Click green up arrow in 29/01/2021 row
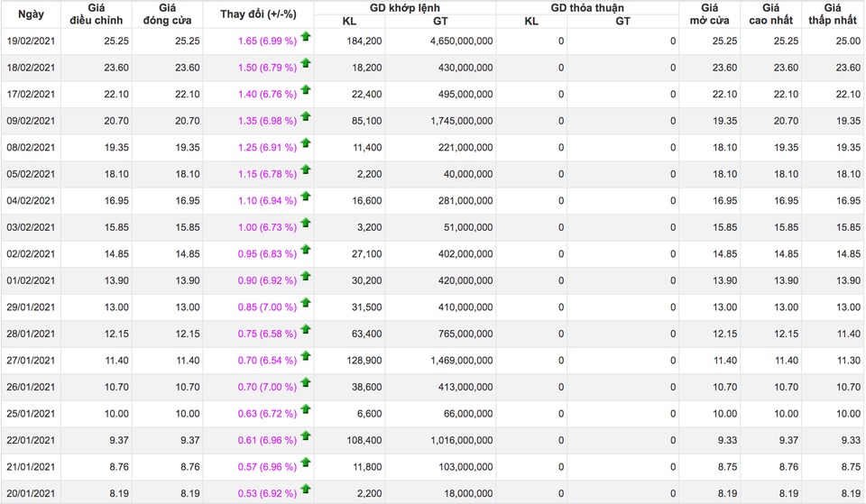866x504 pixels. pyautogui.click(x=306, y=303)
